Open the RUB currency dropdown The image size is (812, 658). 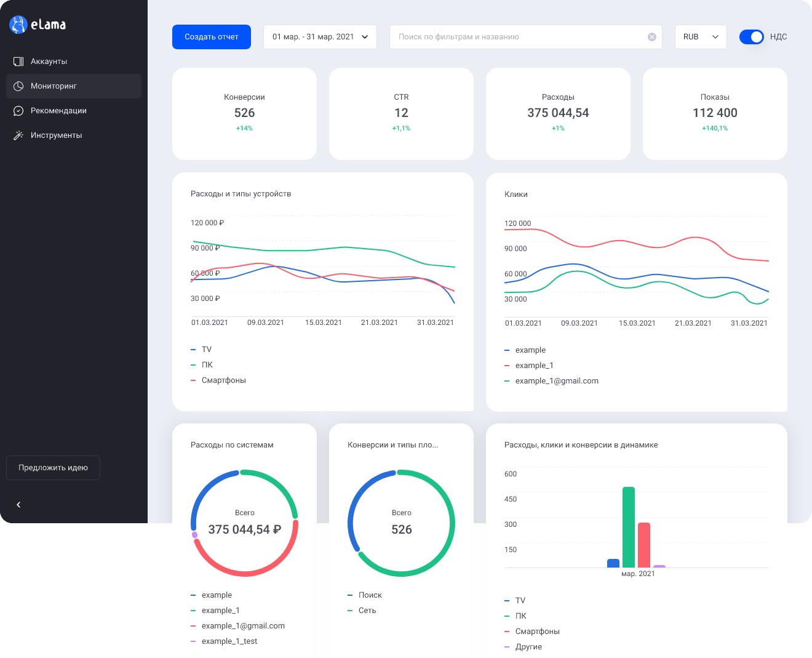click(x=701, y=37)
